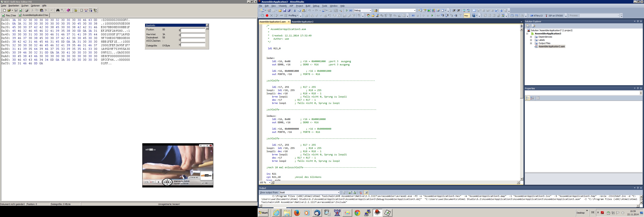Click Solution 'AssemblerApplication3' root node

click(x=551, y=31)
